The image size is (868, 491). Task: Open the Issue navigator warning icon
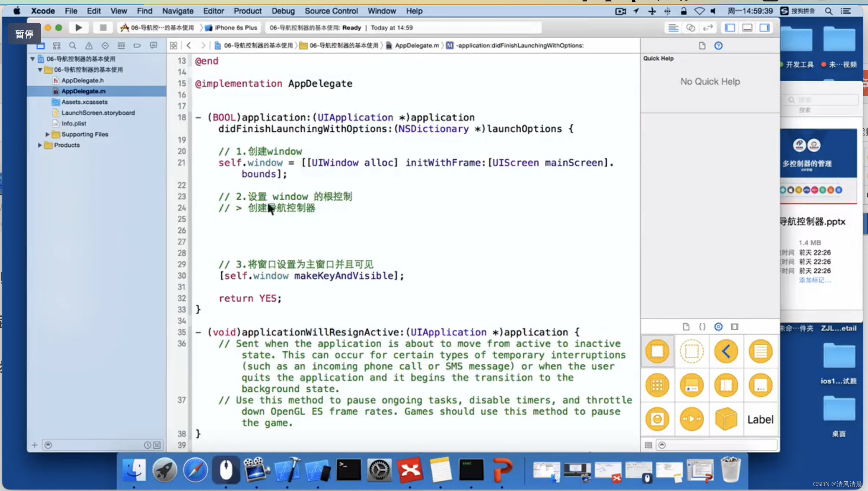pyautogui.click(x=89, y=46)
